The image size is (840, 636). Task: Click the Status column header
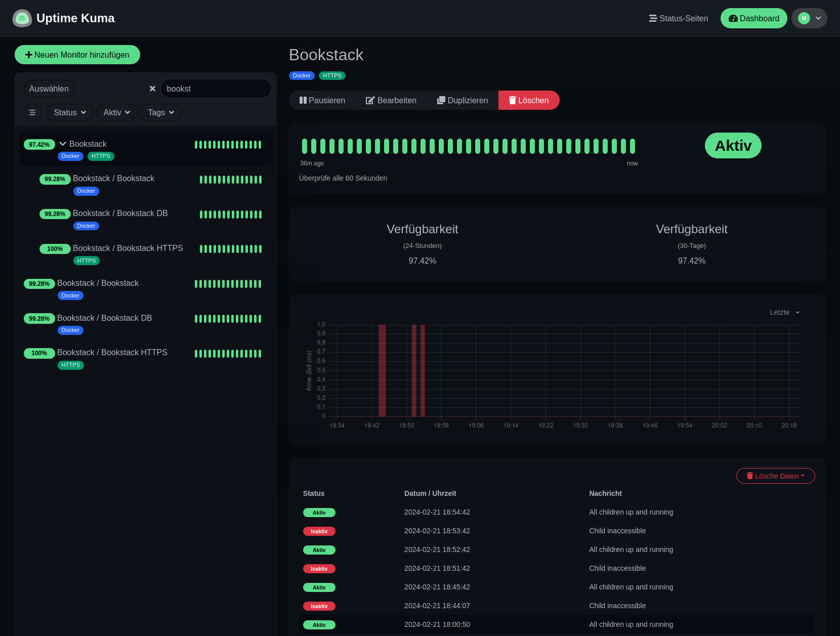click(x=314, y=493)
